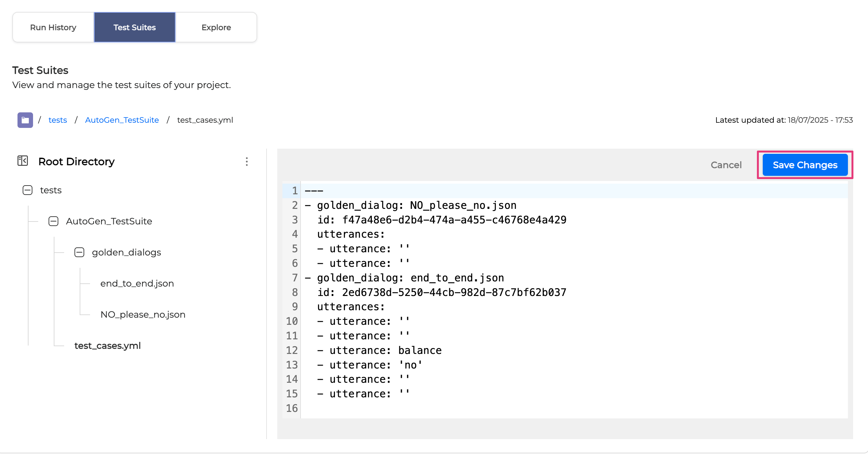The height and width of the screenshot is (454, 868).
Task: Switch to the Explore tab
Action: coord(216,27)
